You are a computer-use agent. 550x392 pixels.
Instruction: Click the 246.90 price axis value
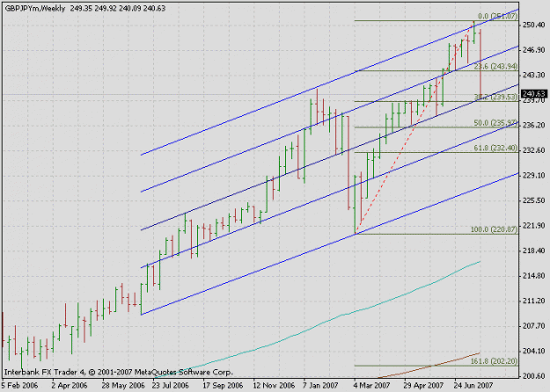coord(534,50)
